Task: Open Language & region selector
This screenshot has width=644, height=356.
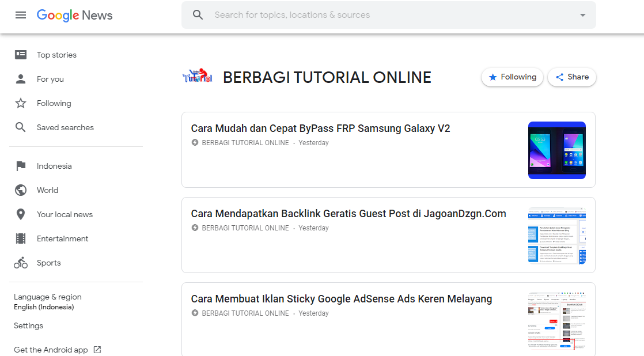Action: click(x=48, y=301)
